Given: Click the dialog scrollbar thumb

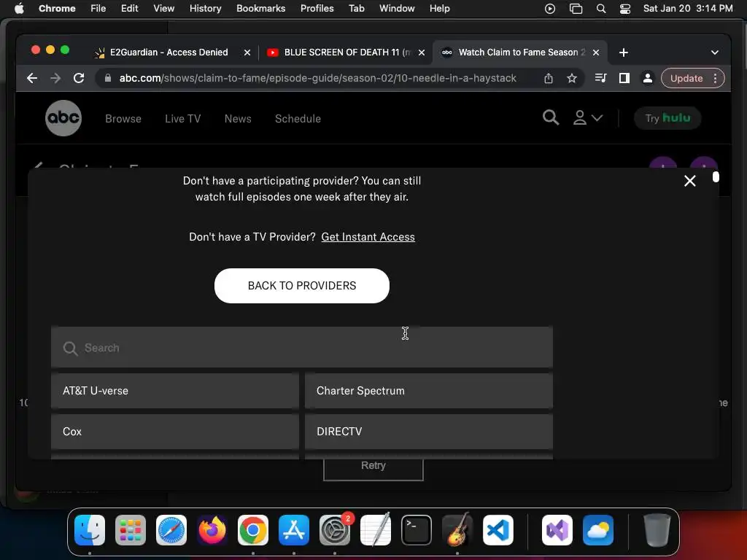Looking at the screenshot, I should coord(715,176).
